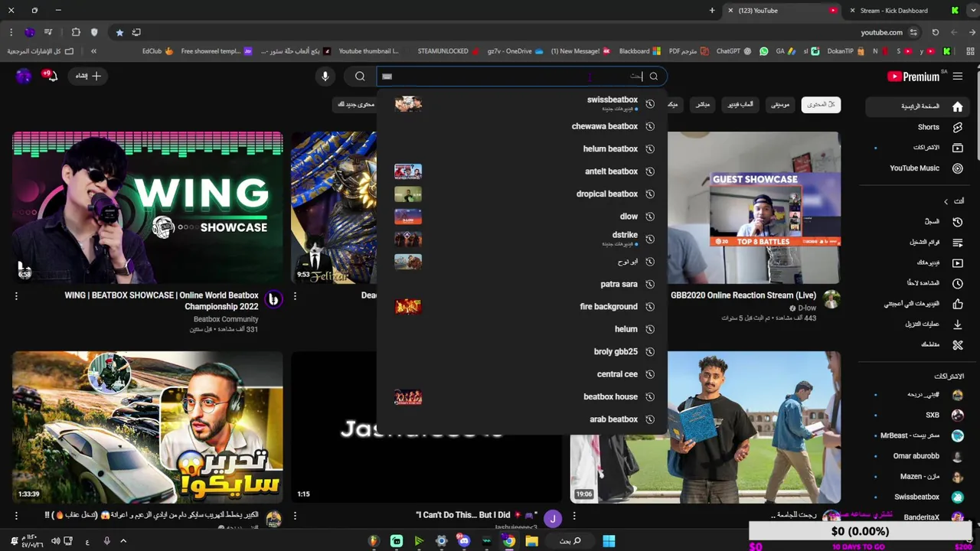Choose the helum beatbox search suggestion
Viewport: 980px width, 551px height.
[x=522, y=149]
